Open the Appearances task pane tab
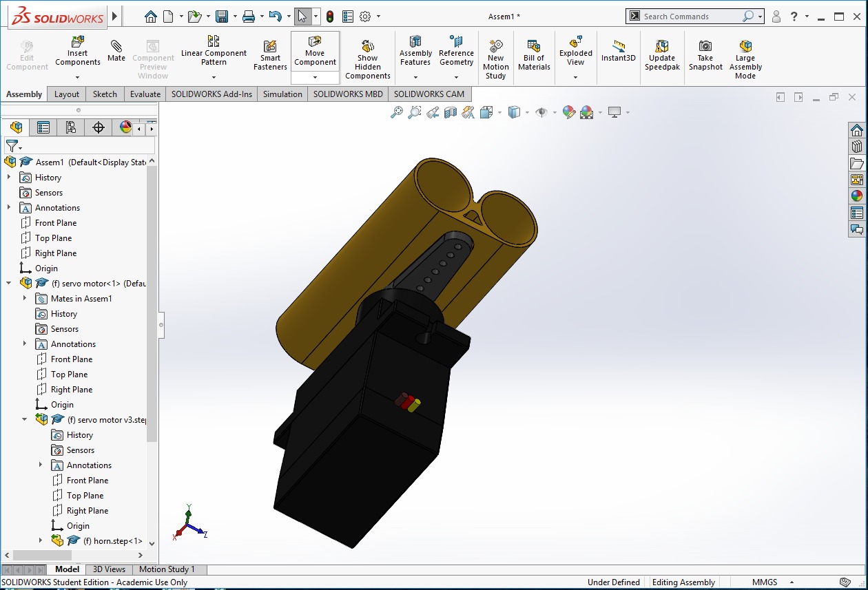868x590 pixels. click(x=857, y=196)
